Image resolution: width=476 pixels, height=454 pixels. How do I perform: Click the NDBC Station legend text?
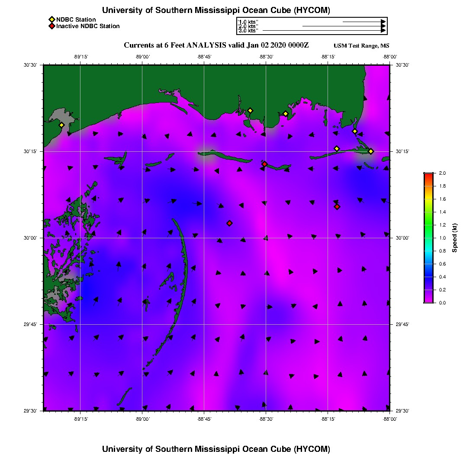coord(76,19)
